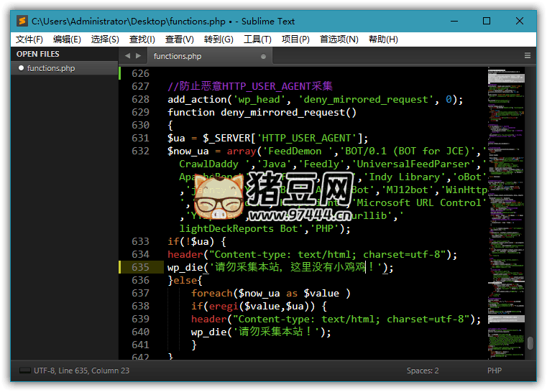Screen dimensions: 547x392
Task: Select the functions.php editor tab
Action: (x=208, y=56)
